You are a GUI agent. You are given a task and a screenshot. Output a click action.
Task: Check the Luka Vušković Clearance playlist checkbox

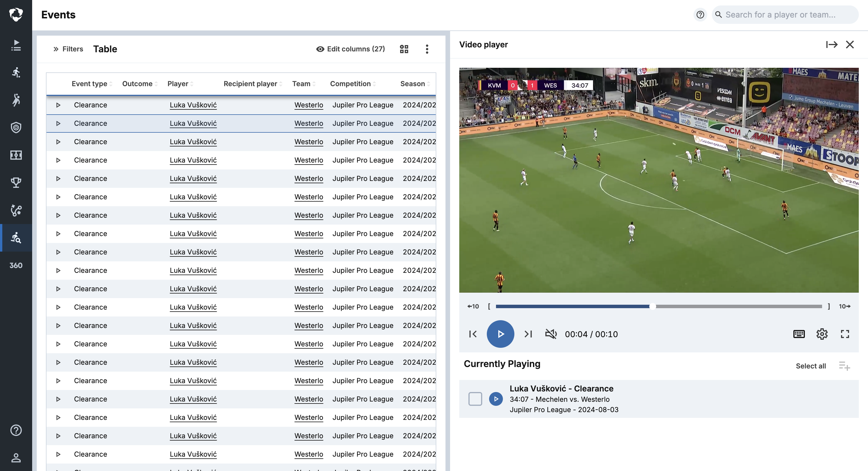pos(475,399)
